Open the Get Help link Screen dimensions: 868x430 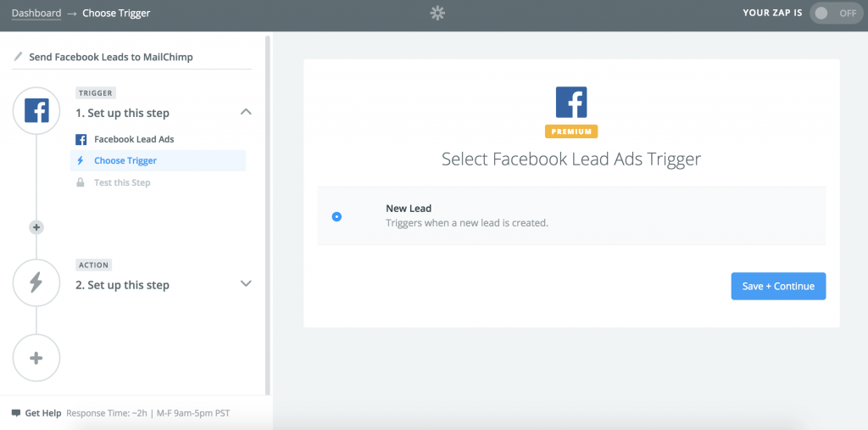click(43, 413)
